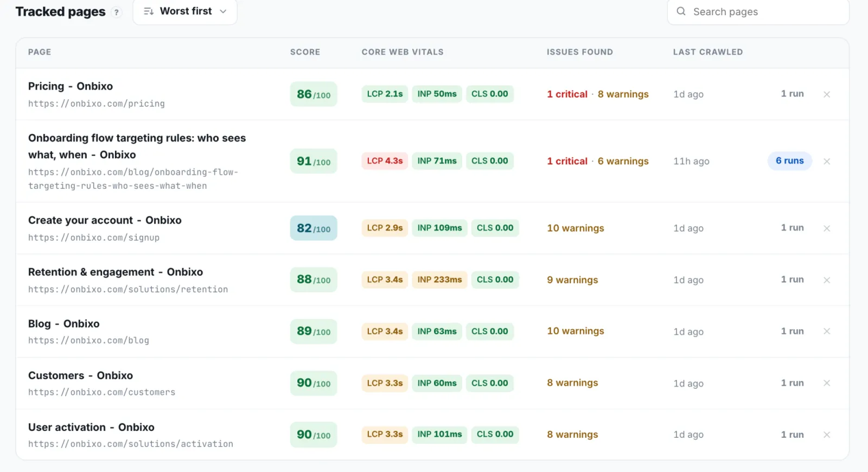Open the Pricing - Onbixo page title
Viewport: 868px width, 472px height.
coord(71,86)
